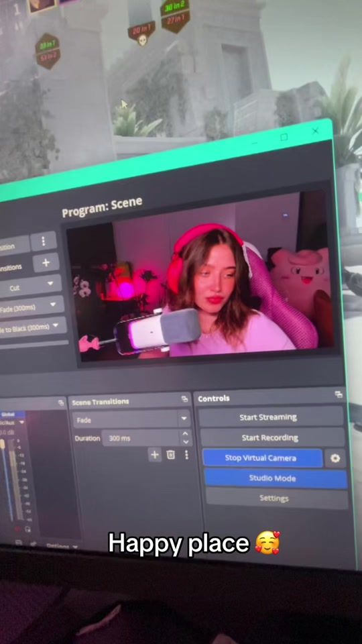Open the dropdown arrow on Fade (300ms) quick transition
Screen dimensions: 362x644
pyautogui.click(x=53, y=305)
